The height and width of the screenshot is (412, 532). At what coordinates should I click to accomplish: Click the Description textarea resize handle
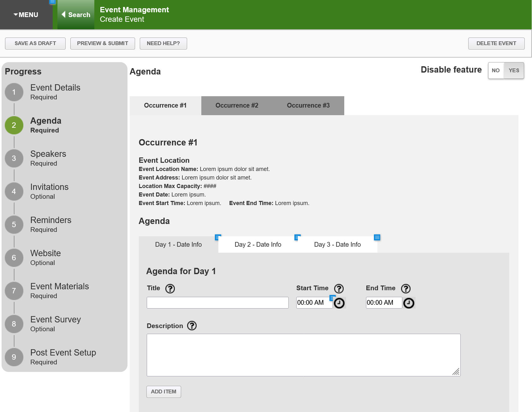click(456, 372)
